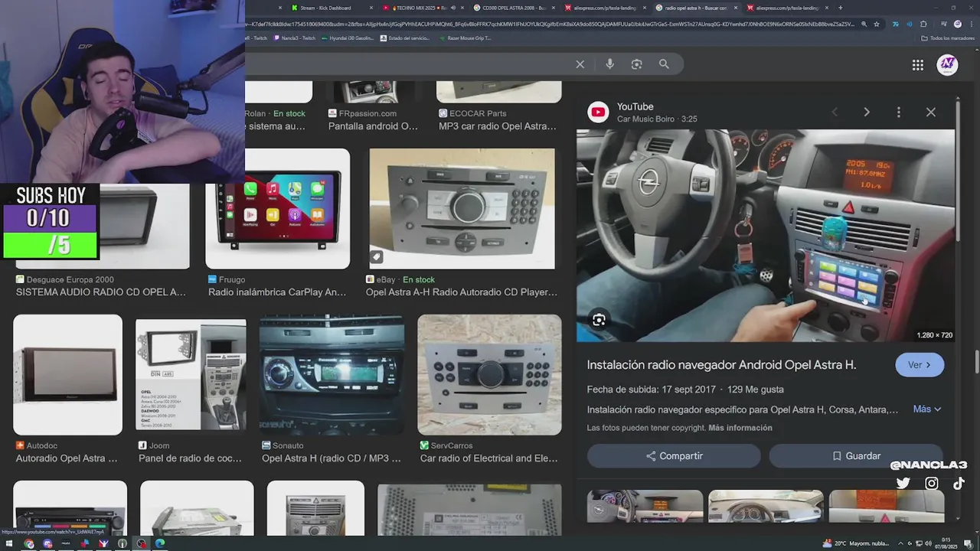Open the 'Pantalla android O...' FRpassion result
Image resolution: width=980 pixels, height=551 pixels.
373,126
